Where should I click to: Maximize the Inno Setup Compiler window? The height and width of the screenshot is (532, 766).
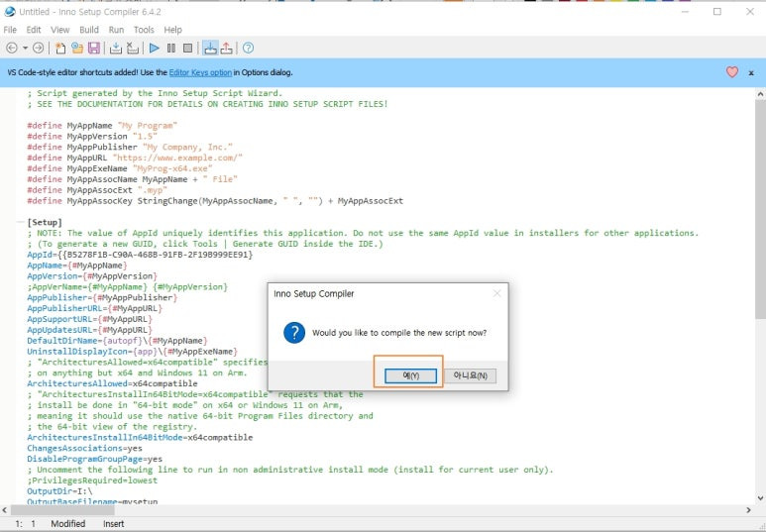pyautogui.click(x=717, y=11)
